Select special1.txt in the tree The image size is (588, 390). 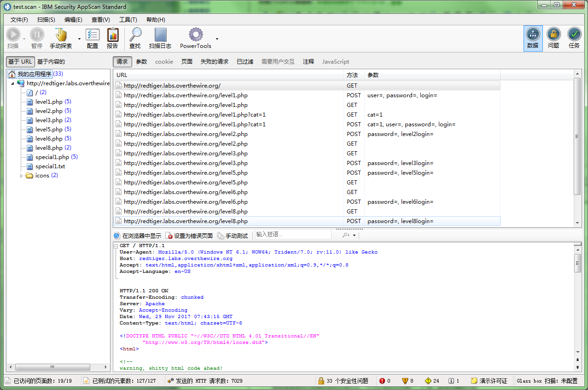[50, 166]
